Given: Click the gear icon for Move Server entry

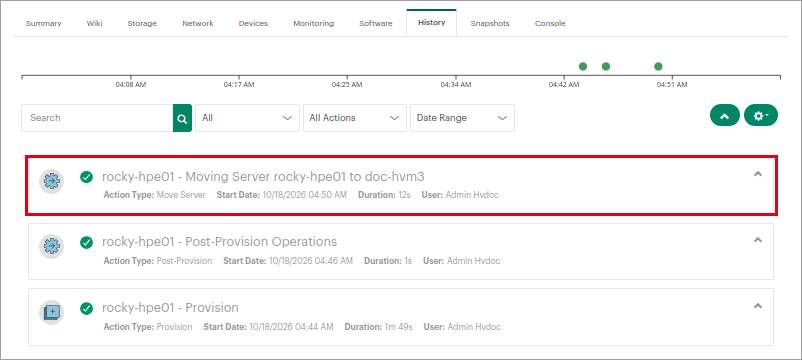Looking at the screenshot, I should [52, 181].
